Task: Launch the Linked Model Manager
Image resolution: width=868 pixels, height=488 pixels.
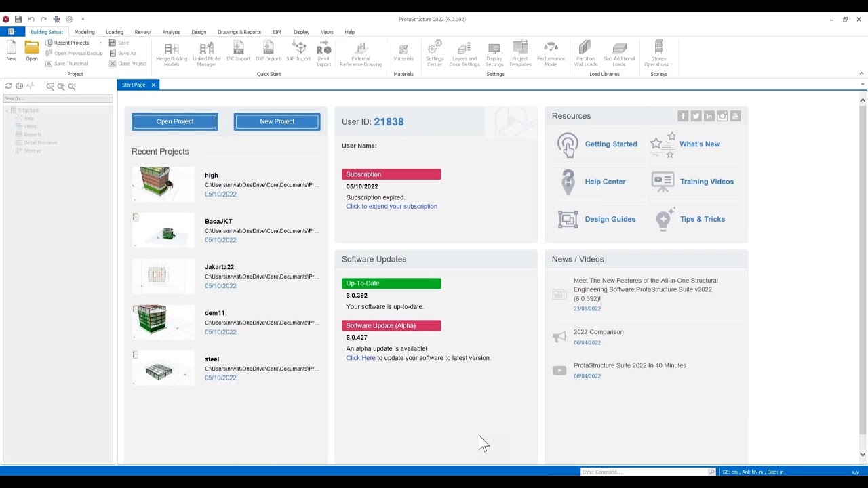Action: point(207,54)
